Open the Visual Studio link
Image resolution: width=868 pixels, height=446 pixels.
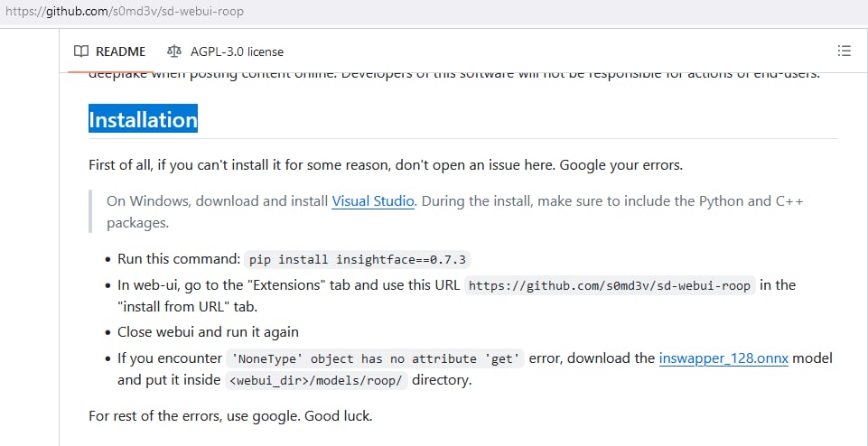point(372,200)
